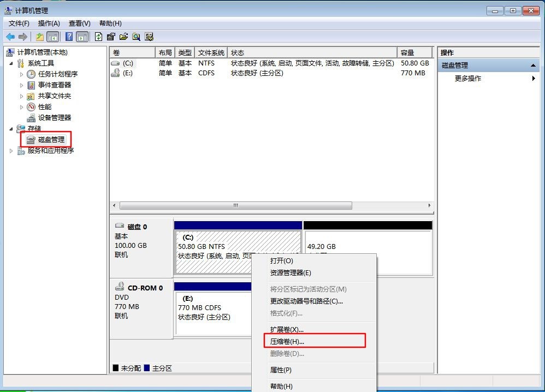Open the 文件(F) menu
The width and height of the screenshot is (545, 392).
pyautogui.click(x=19, y=23)
